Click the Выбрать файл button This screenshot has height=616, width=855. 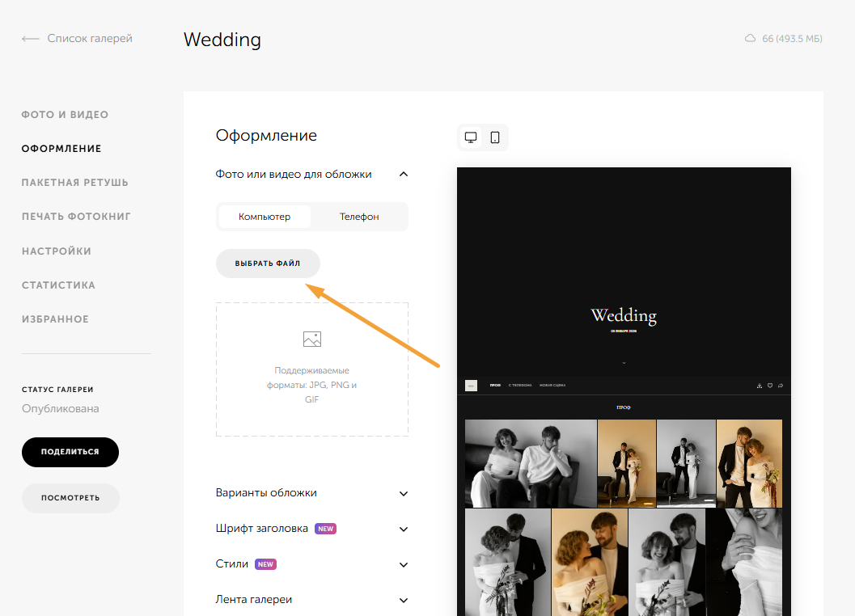point(268,264)
